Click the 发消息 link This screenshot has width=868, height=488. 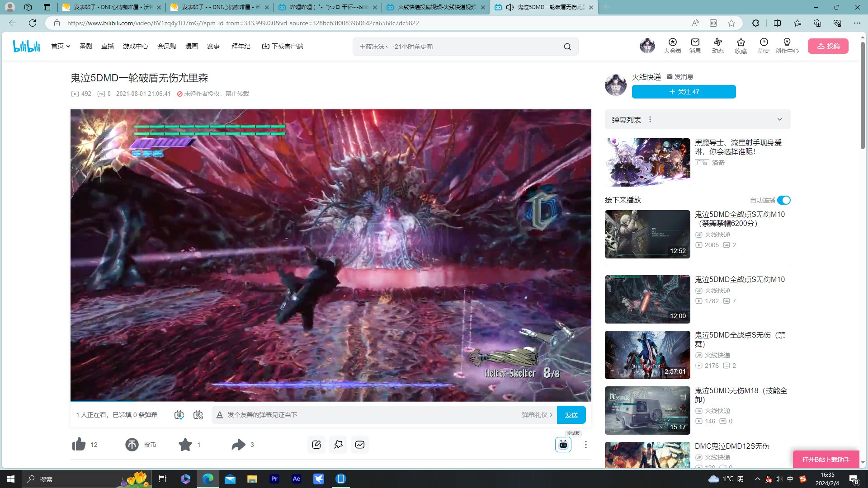pos(680,77)
